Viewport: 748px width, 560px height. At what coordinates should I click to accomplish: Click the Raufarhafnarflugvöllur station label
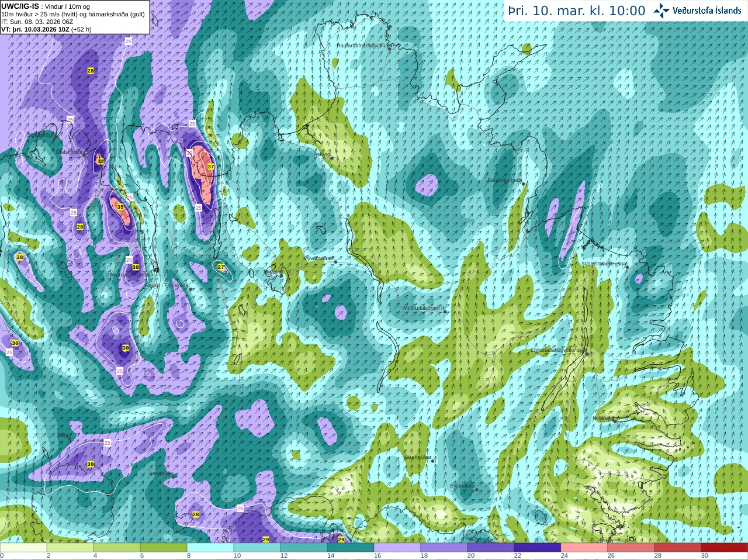(362, 45)
